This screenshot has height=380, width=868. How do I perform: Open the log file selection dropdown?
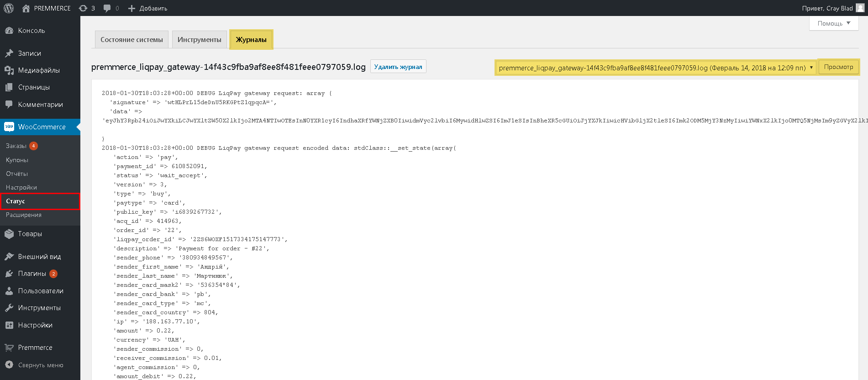tap(656, 68)
